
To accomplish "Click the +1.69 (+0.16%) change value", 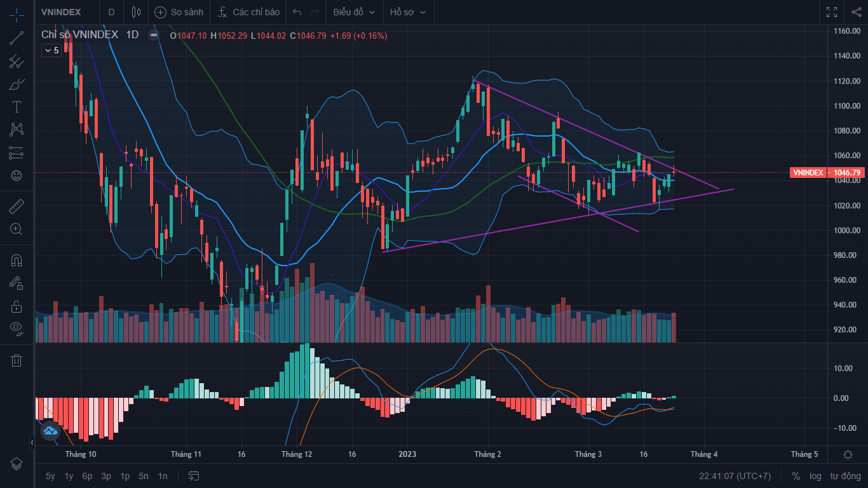I will click(x=358, y=36).
